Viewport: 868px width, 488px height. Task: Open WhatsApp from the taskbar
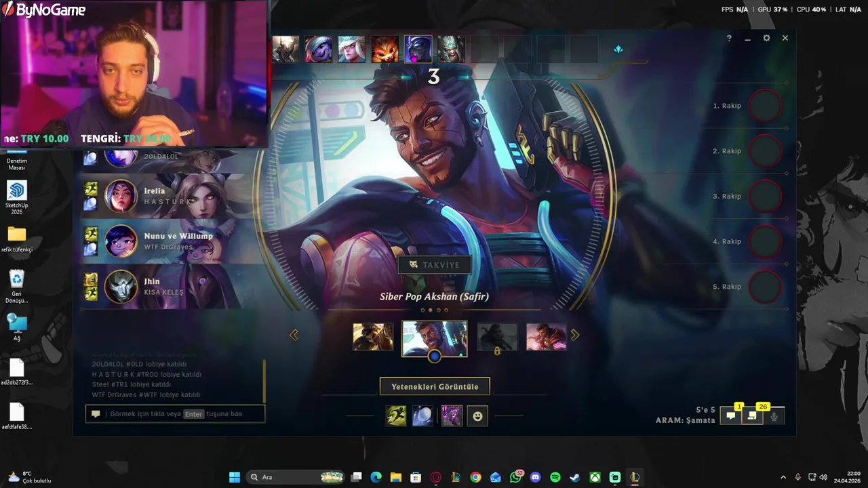click(x=515, y=477)
